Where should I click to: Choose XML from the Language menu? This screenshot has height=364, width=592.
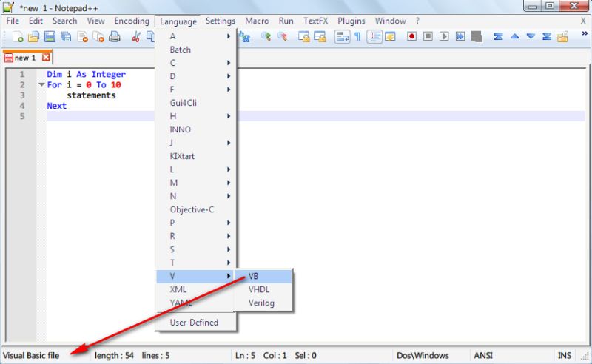click(x=196, y=289)
